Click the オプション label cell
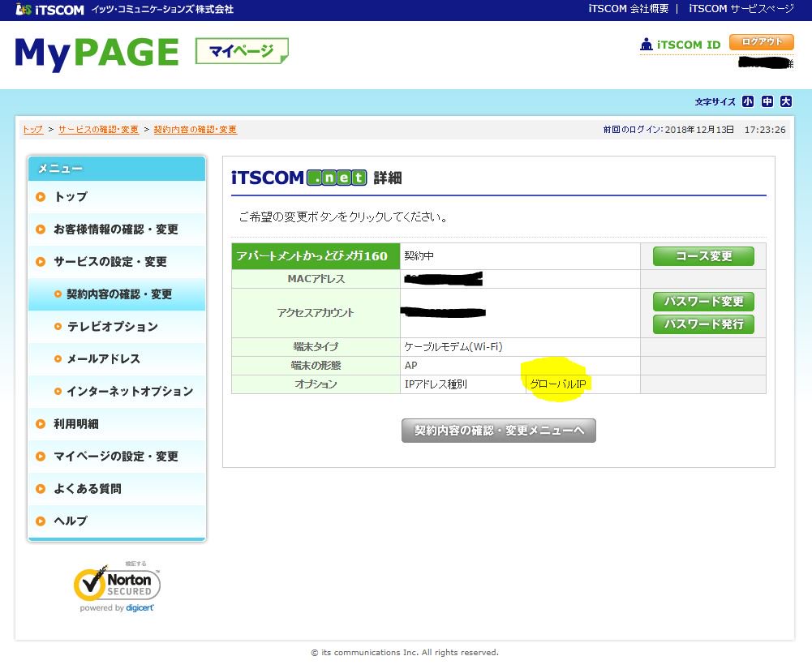Screen dimensions: 812x669 click(316, 384)
